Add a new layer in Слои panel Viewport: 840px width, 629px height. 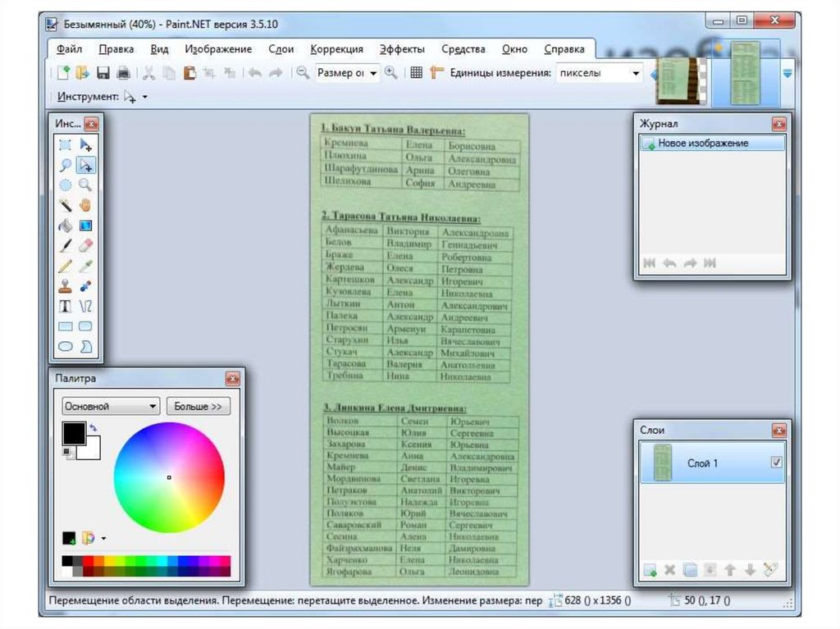tap(650, 570)
